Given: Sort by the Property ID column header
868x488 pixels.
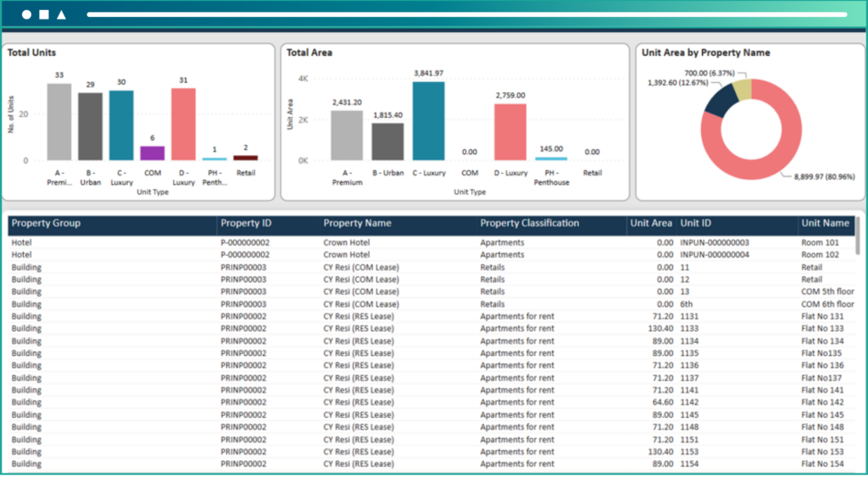Looking at the screenshot, I should (246, 224).
